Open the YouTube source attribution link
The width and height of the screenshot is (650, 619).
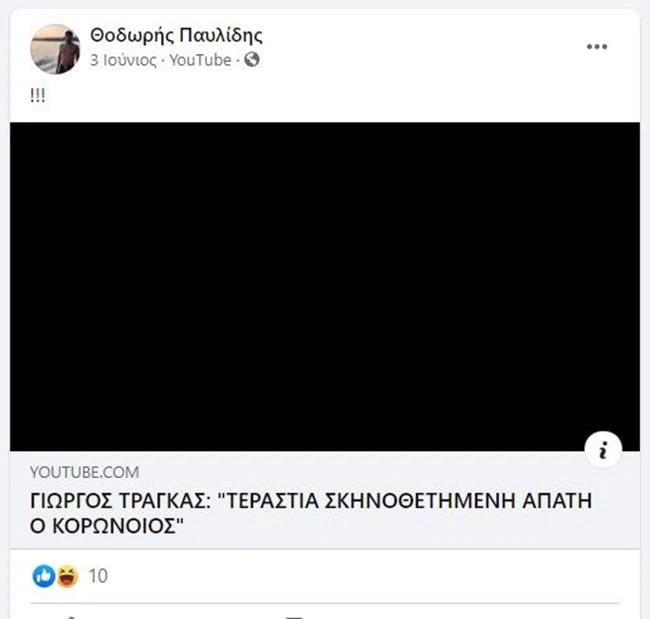click(x=200, y=60)
